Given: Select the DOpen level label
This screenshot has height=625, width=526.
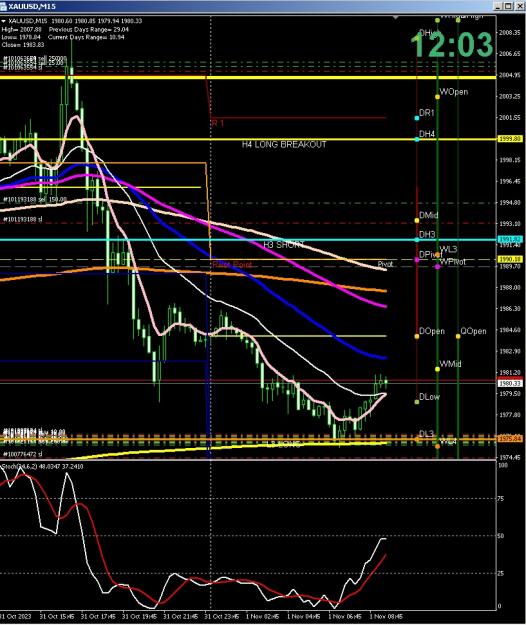Looking at the screenshot, I should (x=432, y=331).
